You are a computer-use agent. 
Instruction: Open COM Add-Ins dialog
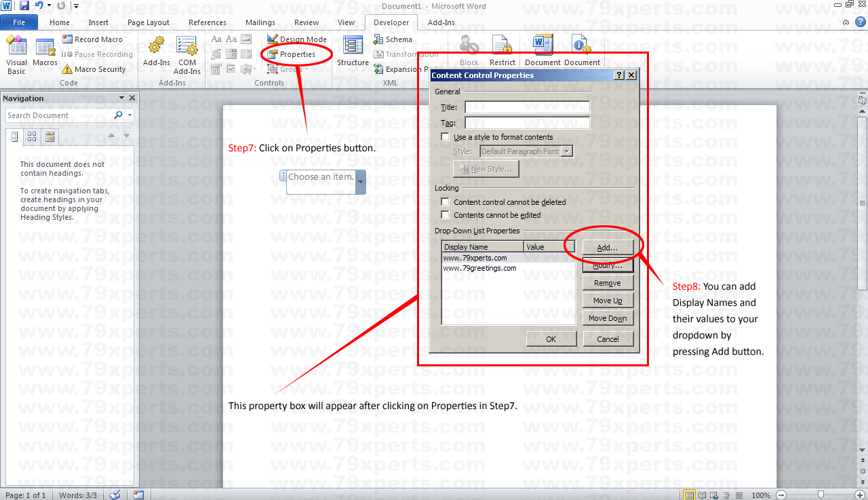click(x=186, y=55)
